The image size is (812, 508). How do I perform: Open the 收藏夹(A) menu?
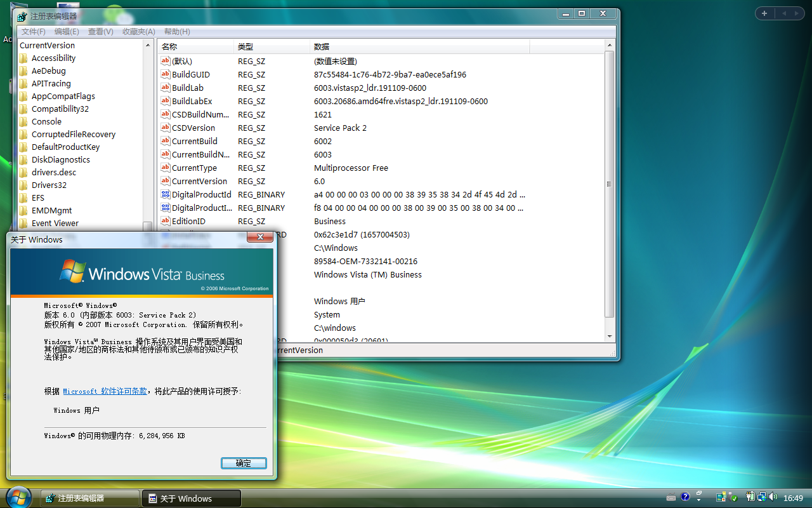pos(138,31)
